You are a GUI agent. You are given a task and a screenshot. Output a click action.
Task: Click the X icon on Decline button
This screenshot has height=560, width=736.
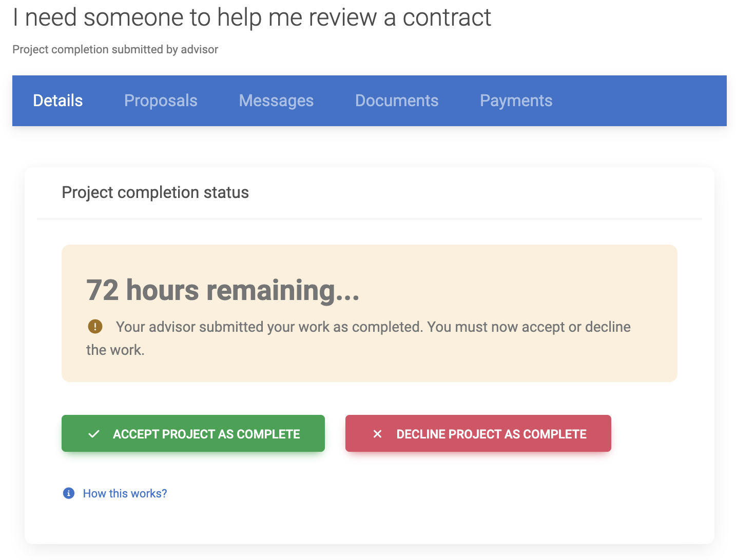(377, 434)
